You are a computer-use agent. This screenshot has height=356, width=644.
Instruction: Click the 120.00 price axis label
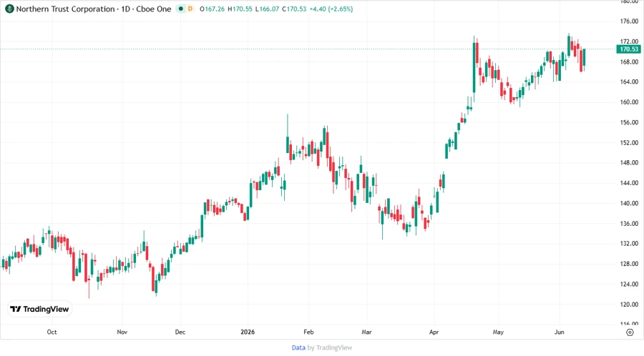tap(629, 305)
